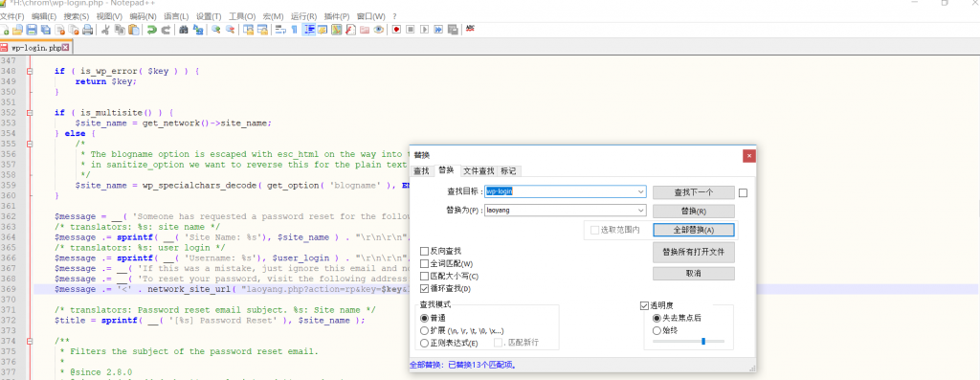Click the document map toolbar icon
The width and height of the screenshot is (980, 380).
(x=336, y=30)
